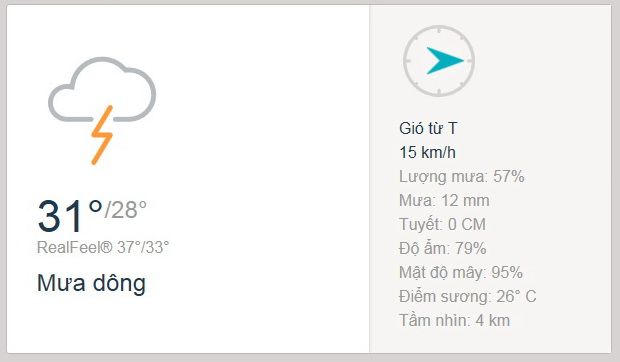Click the registered trademark symbol after RealFeel
The image size is (620, 362).
coord(106,247)
